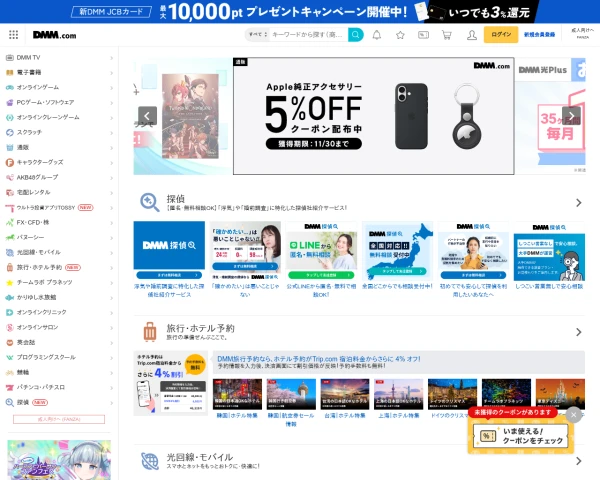Open the DMM探偵 blue logo card

[169, 250]
